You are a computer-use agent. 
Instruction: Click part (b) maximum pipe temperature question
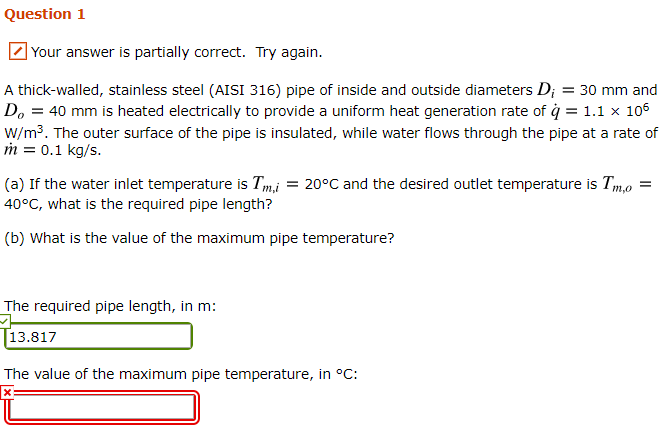coord(199,238)
